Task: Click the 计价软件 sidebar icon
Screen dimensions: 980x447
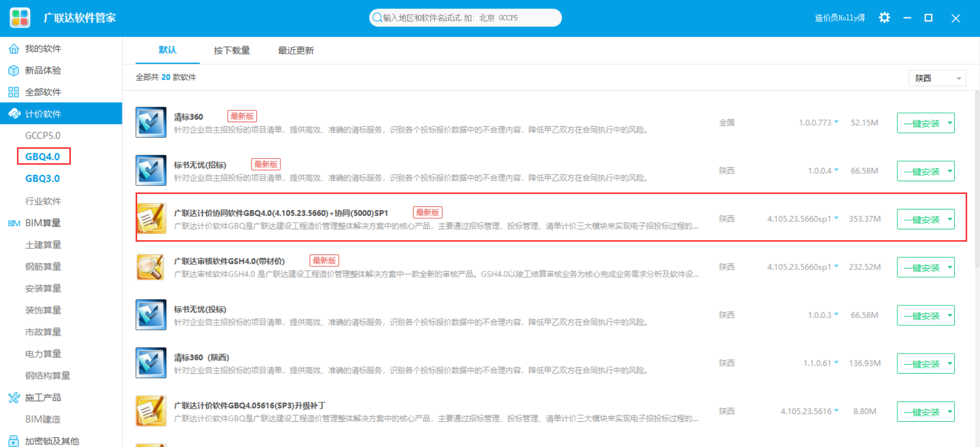Action: tap(14, 113)
